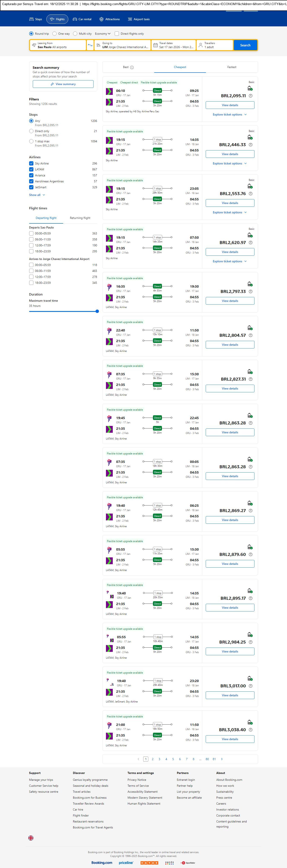Click the info icon beside Best tab
Screen dimensions: 287x868
132,67
